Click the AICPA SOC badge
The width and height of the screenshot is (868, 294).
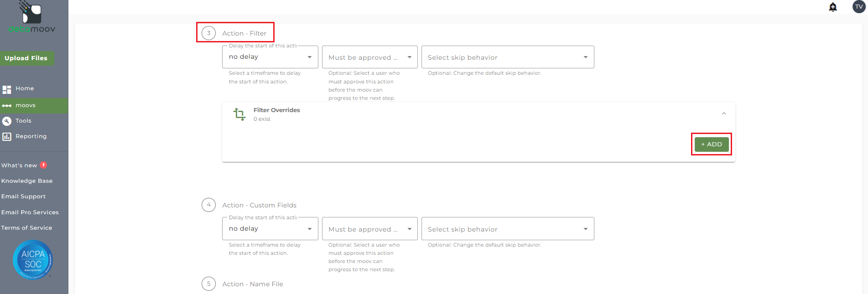[33, 259]
